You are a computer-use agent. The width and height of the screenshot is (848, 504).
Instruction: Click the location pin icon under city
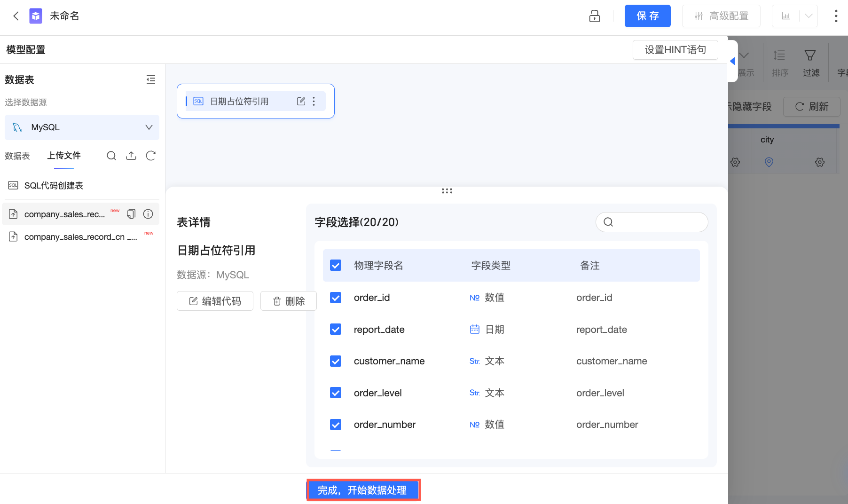click(769, 162)
